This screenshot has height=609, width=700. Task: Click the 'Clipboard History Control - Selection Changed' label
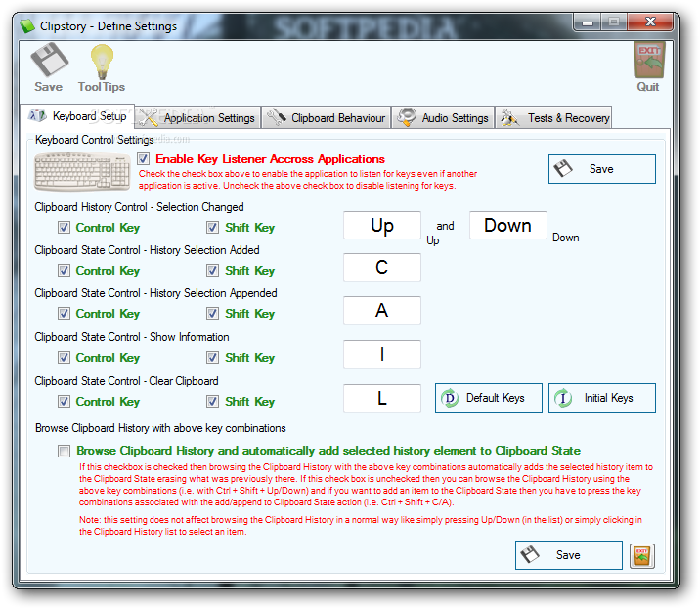(139, 207)
